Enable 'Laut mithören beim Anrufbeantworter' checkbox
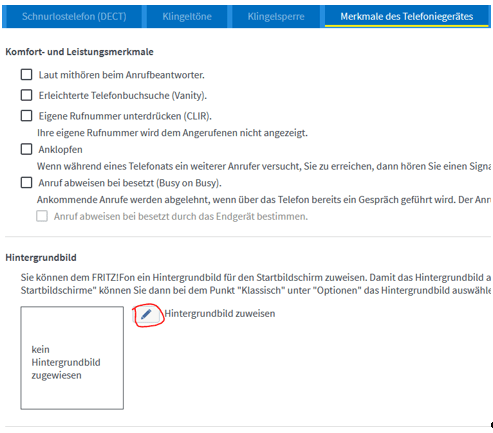 (x=27, y=75)
